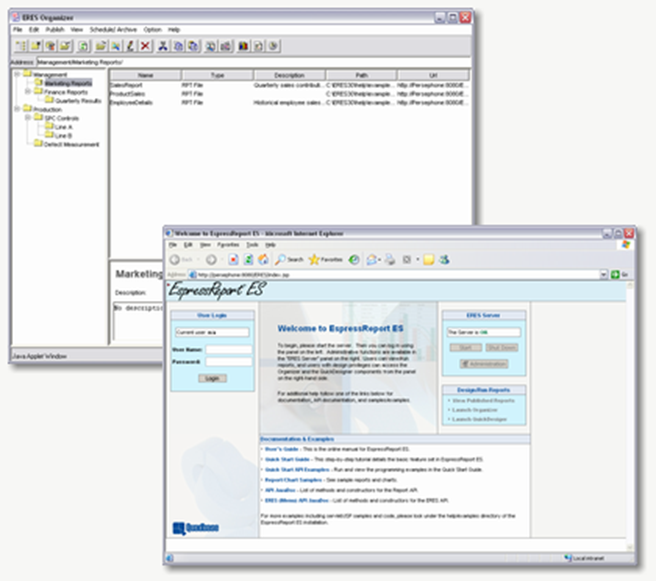Open the Schedule/Archive menu
The image size is (656, 581).
115,30
